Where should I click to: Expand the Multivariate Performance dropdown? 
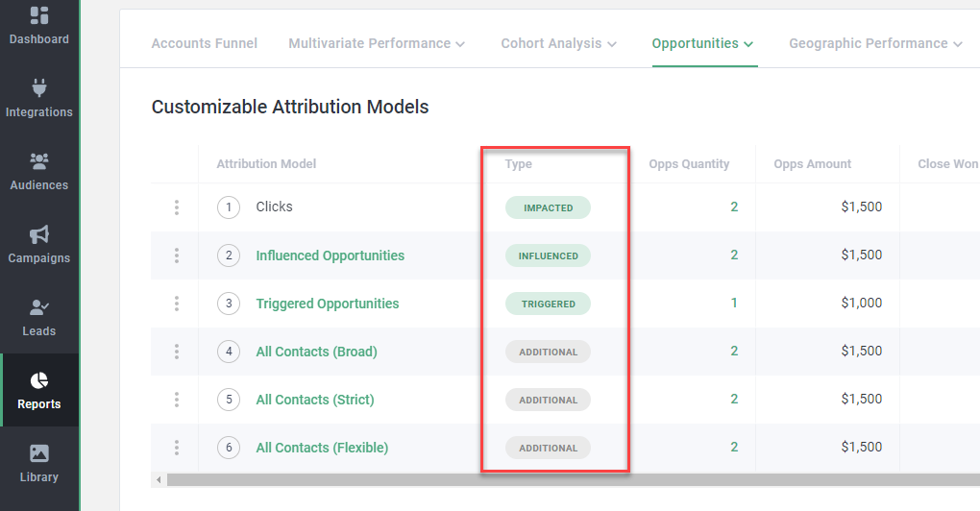coord(377,43)
